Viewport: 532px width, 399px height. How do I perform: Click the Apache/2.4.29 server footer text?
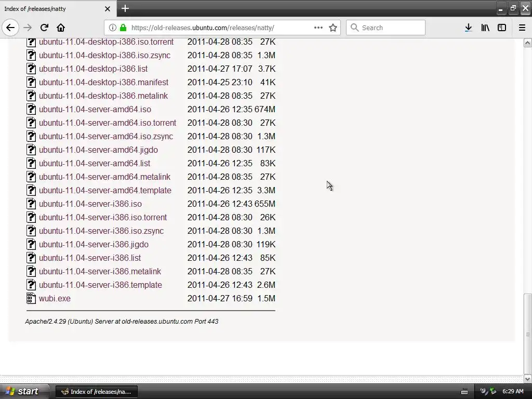click(122, 321)
